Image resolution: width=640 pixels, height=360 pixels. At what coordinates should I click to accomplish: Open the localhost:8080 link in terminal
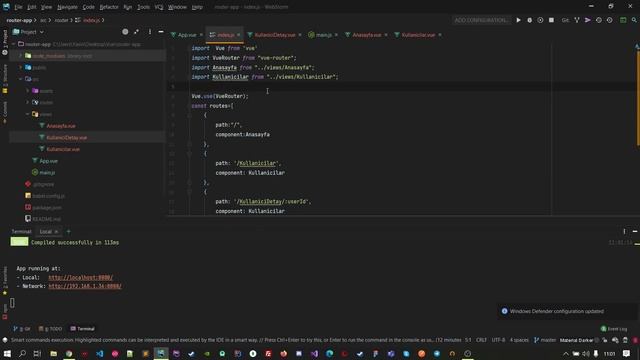[80, 278]
